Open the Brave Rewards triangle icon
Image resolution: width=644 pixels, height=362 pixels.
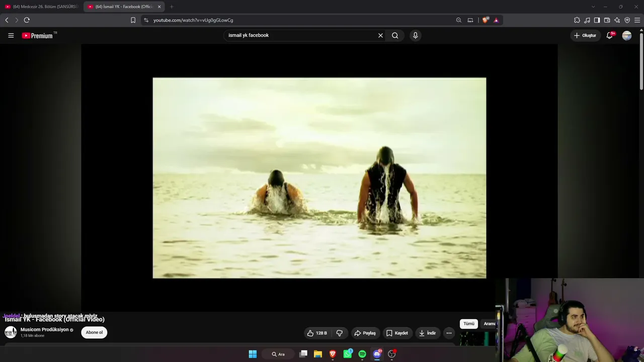click(x=496, y=20)
